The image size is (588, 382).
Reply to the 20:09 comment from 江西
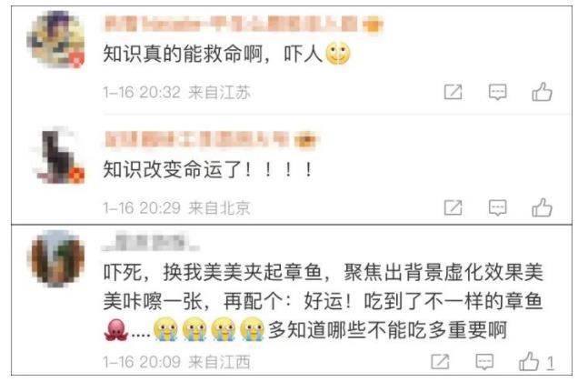click(484, 362)
